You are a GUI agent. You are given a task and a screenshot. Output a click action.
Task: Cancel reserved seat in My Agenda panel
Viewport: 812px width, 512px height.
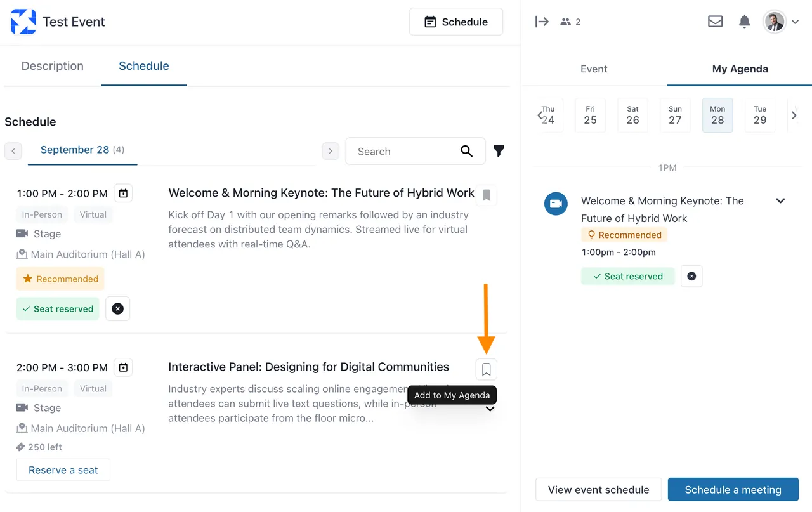[691, 277]
